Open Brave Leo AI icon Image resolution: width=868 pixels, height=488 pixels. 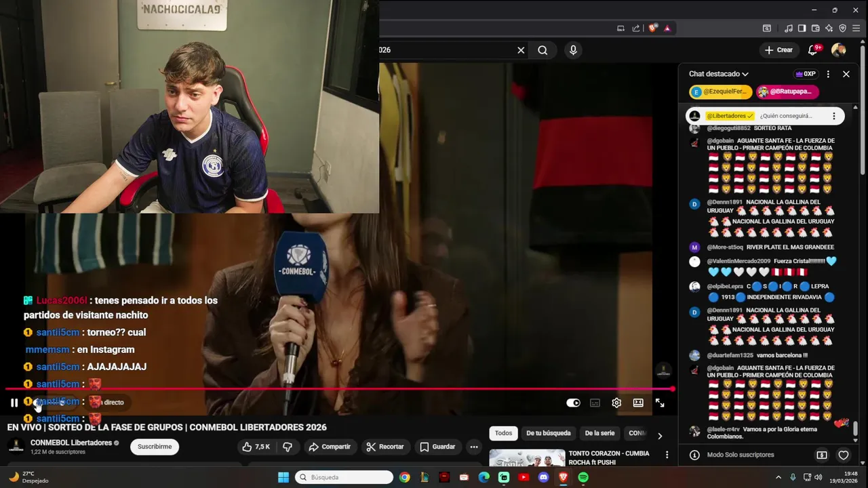(829, 28)
